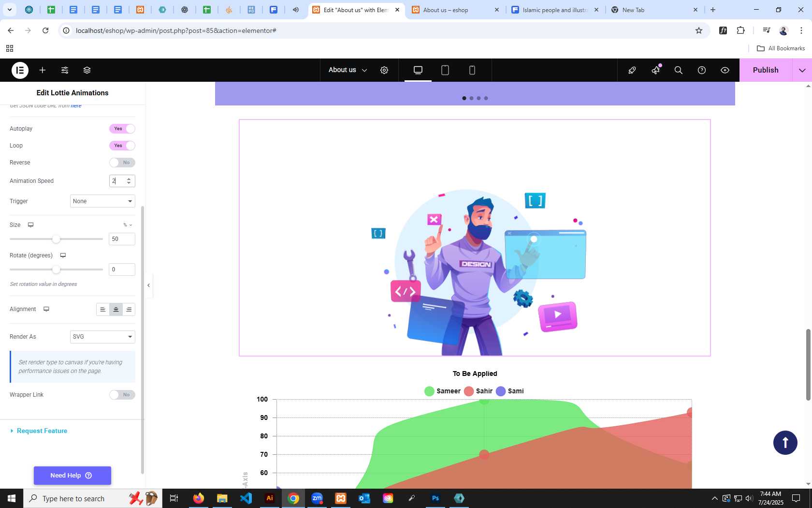Click the Need Help button
The image size is (812, 508).
[72, 476]
